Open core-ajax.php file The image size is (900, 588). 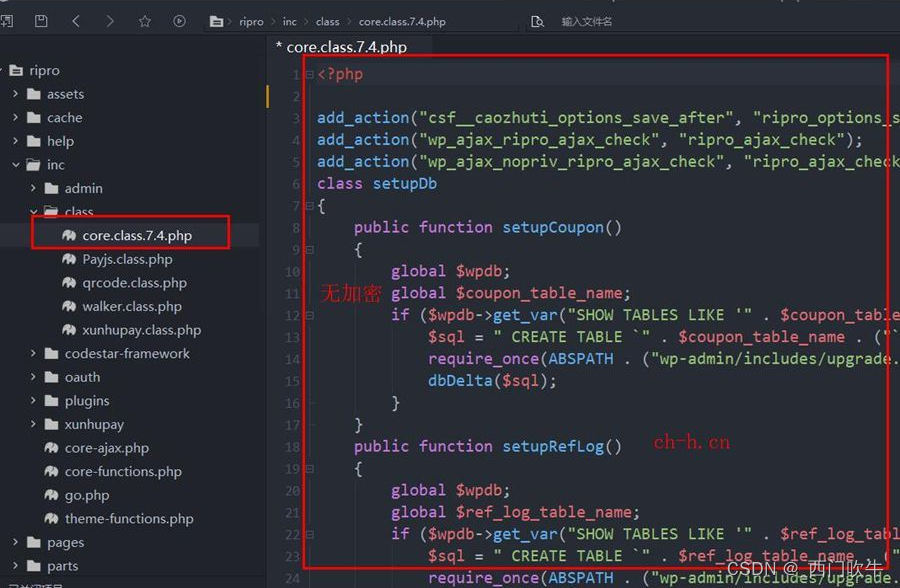click(106, 448)
